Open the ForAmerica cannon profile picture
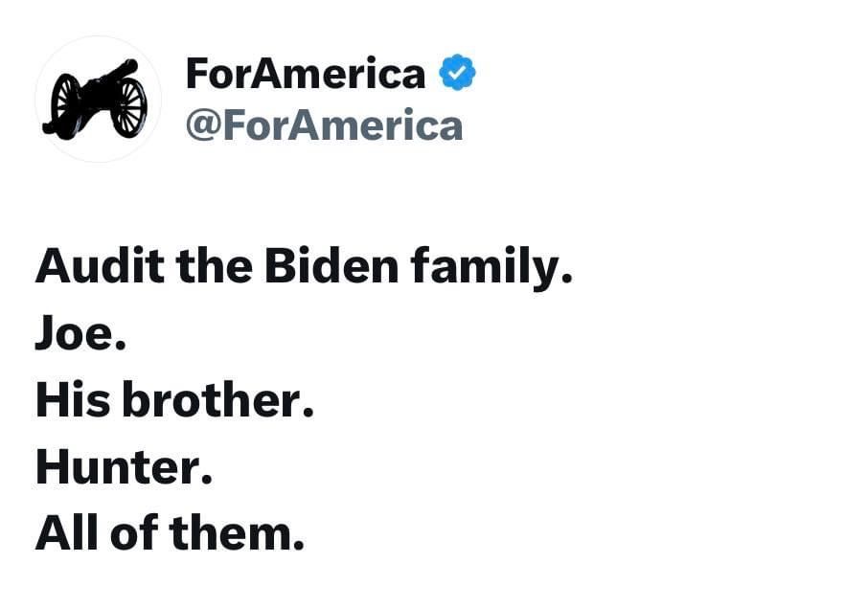 [98, 99]
